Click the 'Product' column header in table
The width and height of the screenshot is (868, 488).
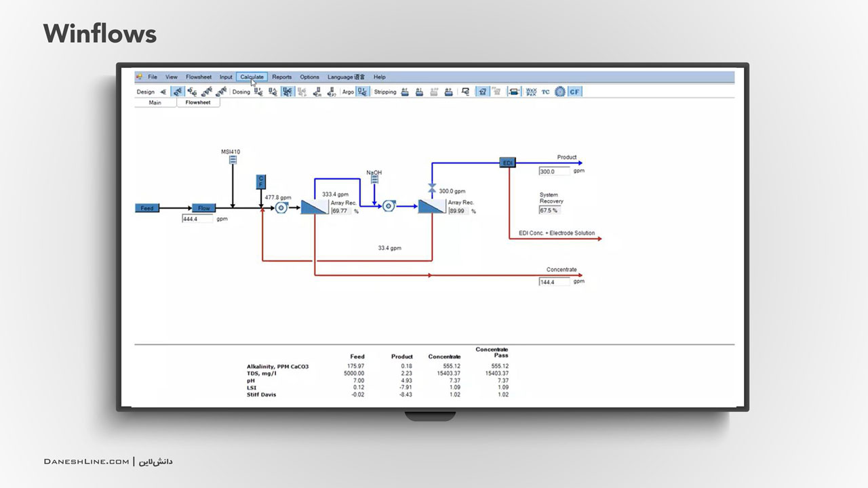(x=402, y=357)
